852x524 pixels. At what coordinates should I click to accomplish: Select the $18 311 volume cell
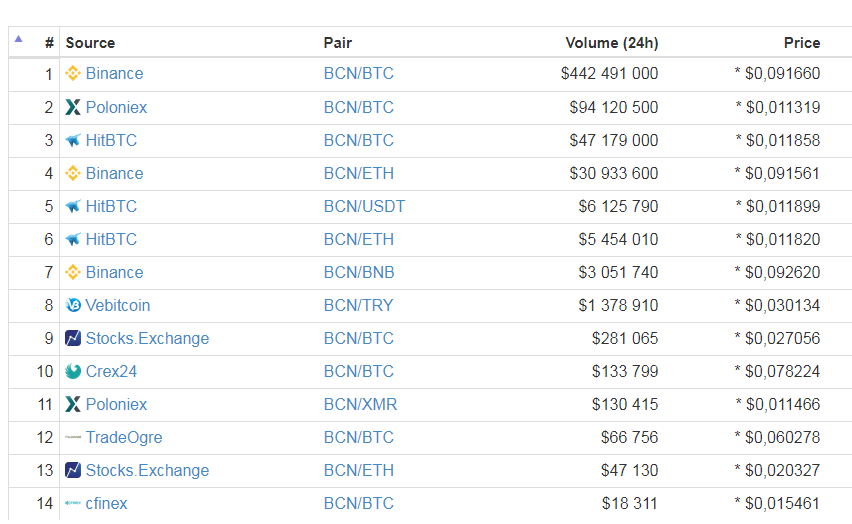coord(630,503)
